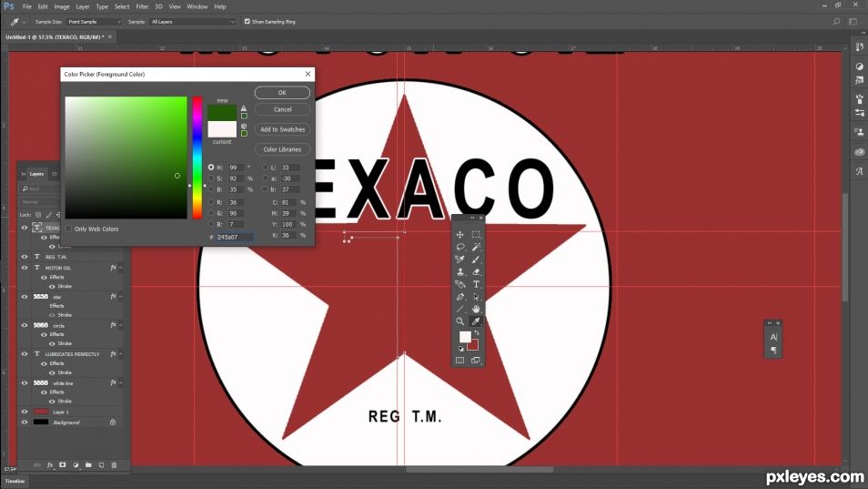Toggle Quick Mask mode icon
The width and height of the screenshot is (868, 489).
pos(460,360)
